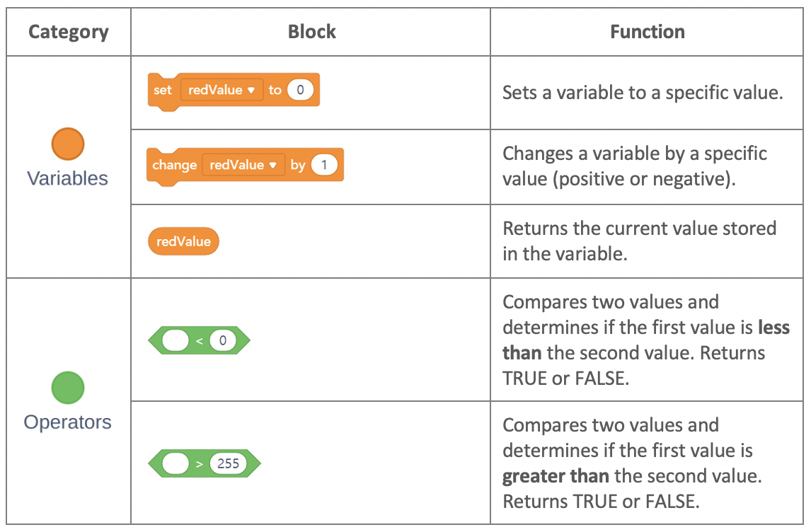
Task: Click the Variables category label
Action: tap(68, 178)
